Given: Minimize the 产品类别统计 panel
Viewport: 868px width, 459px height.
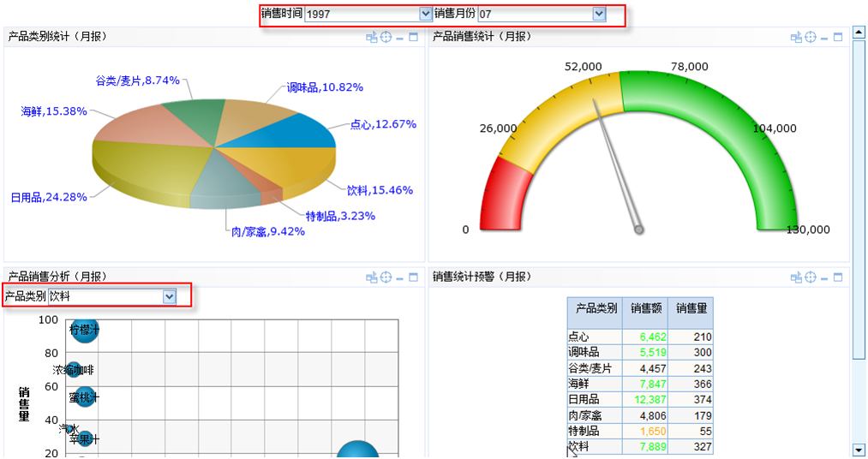Looking at the screenshot, I should [399, 39].
